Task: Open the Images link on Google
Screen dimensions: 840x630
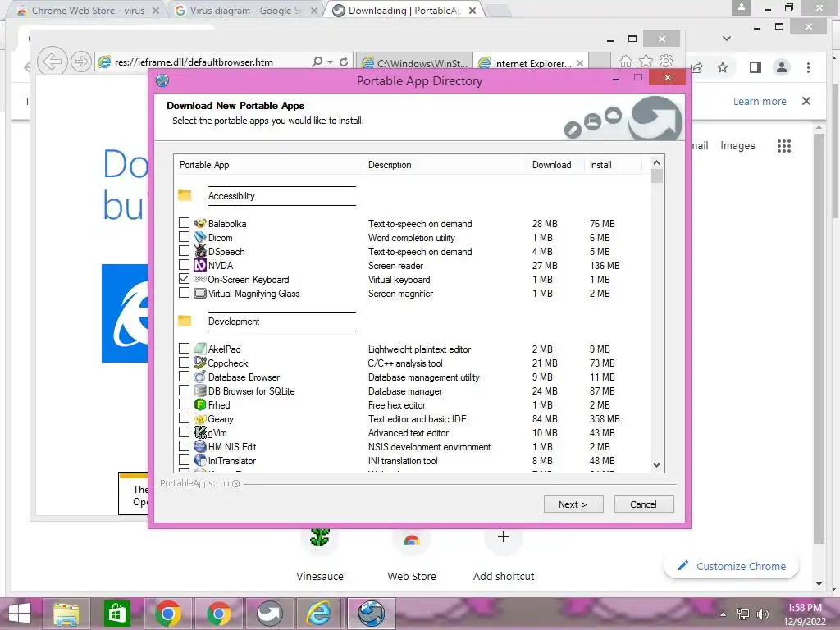Action: coord(737,146)
